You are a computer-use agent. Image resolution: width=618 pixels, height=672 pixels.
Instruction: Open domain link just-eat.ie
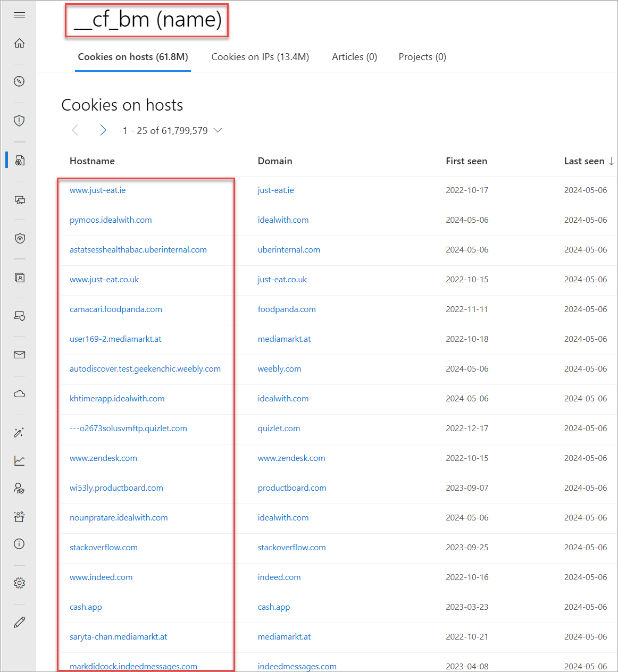[276, 190]
